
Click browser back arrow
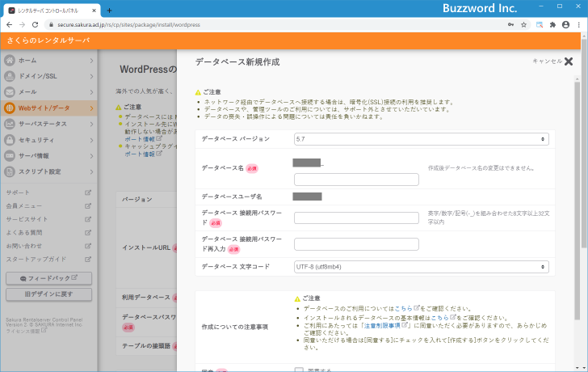click(9, 25)
